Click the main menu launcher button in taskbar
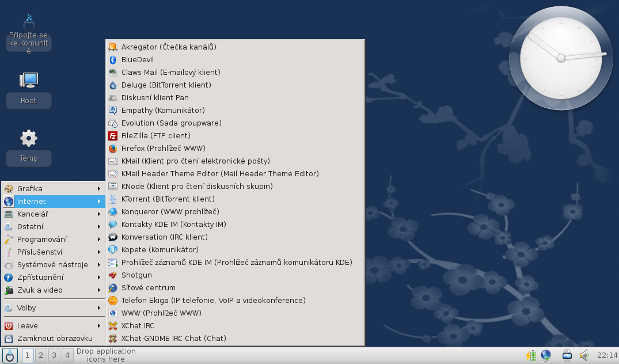The width and height of the screenshot is (619, 364). (x=10, y=355)
